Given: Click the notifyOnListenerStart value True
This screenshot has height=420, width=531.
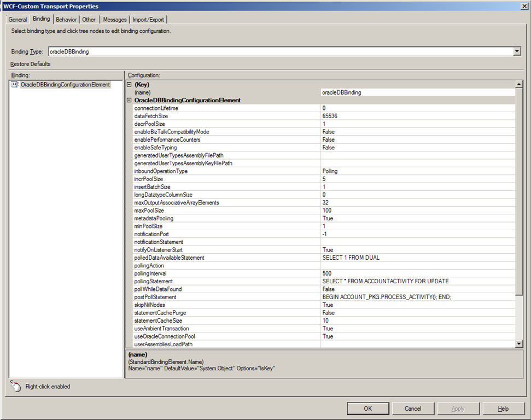Looking at the screenshot, I should pos(418,250).
